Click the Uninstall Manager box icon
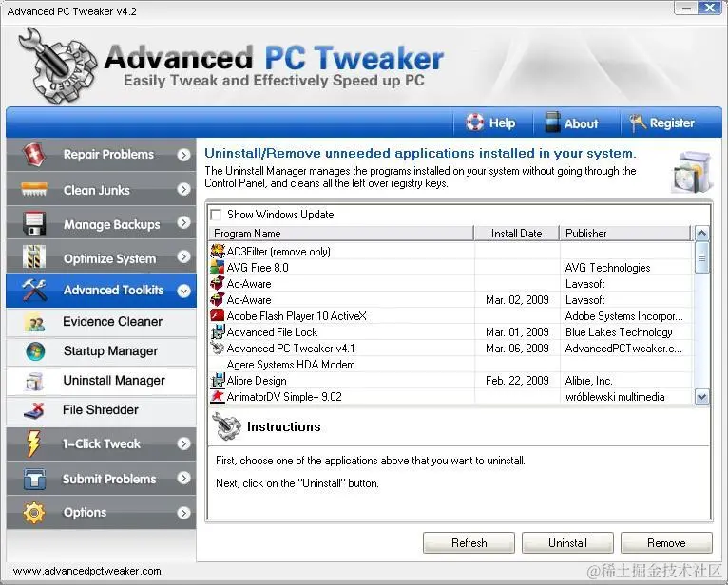 pos(35,382)
